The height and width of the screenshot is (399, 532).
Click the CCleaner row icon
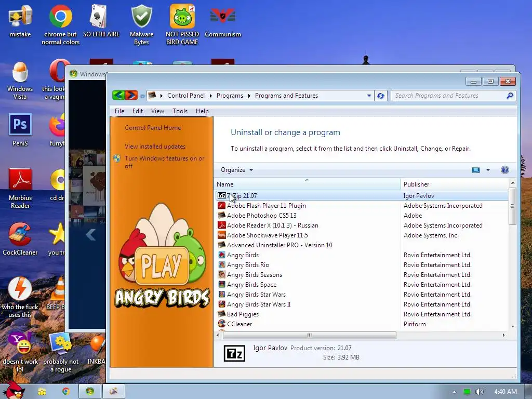221,324
